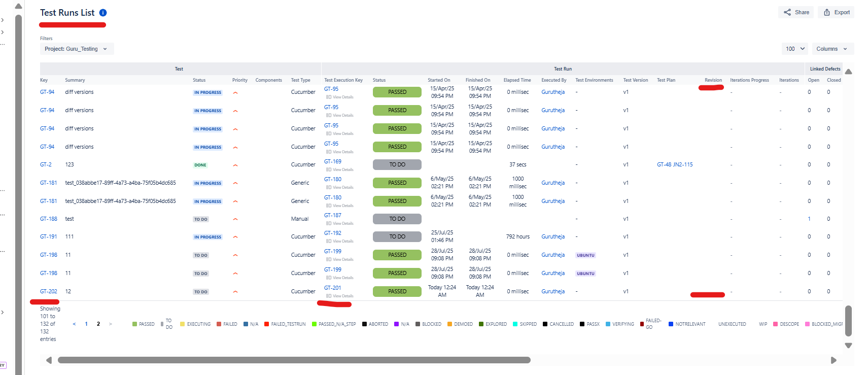Image resolution: width=868 pixels, height=375 pixels.
Task: Click the priority arrow icon for GT-2
Action: 235,165
